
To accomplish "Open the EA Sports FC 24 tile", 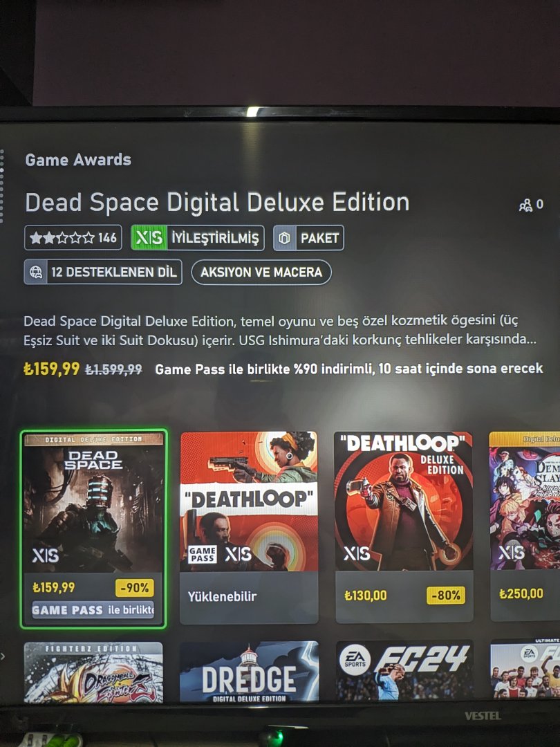I will tap(404, 671).
